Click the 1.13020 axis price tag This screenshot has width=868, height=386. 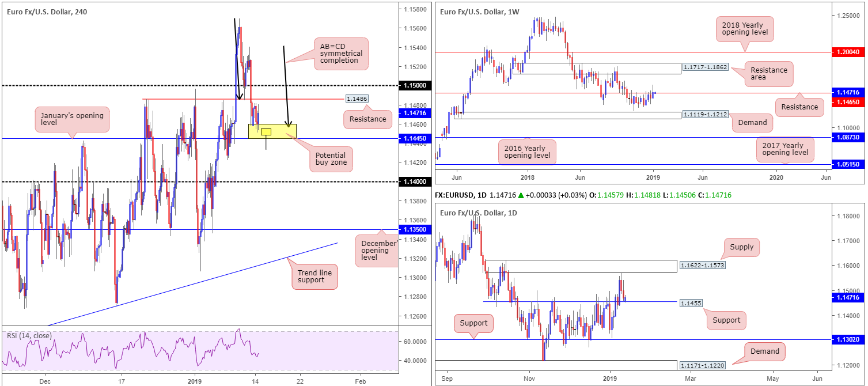point(848,340)
